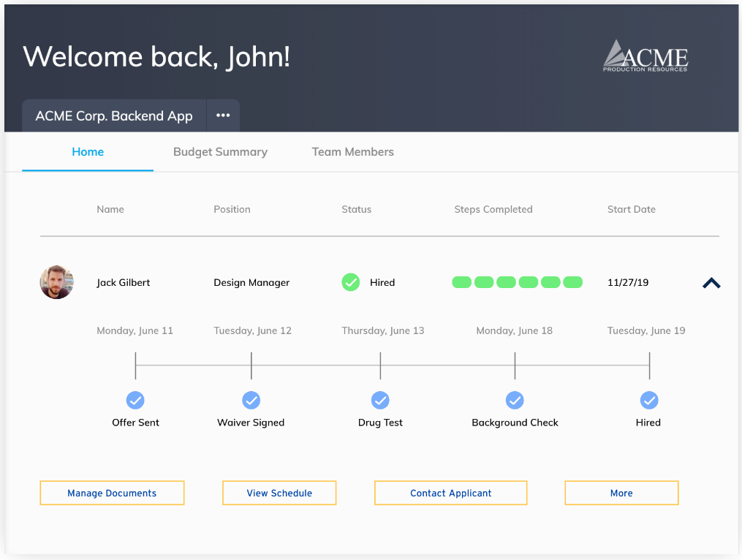This screenshot has width=742, height=560.
Task: Click the Manage Documents button
Action: [112, 493]
